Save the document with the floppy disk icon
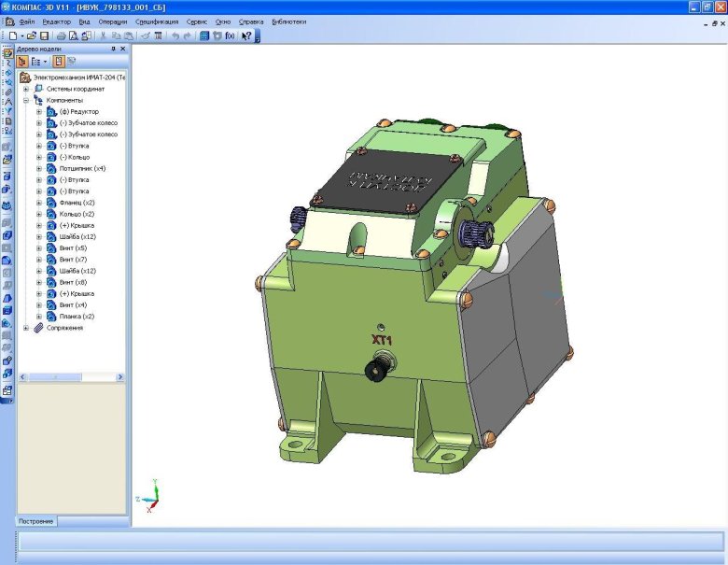Viewport: 728px width, 565px height. [x=44, y=35]
